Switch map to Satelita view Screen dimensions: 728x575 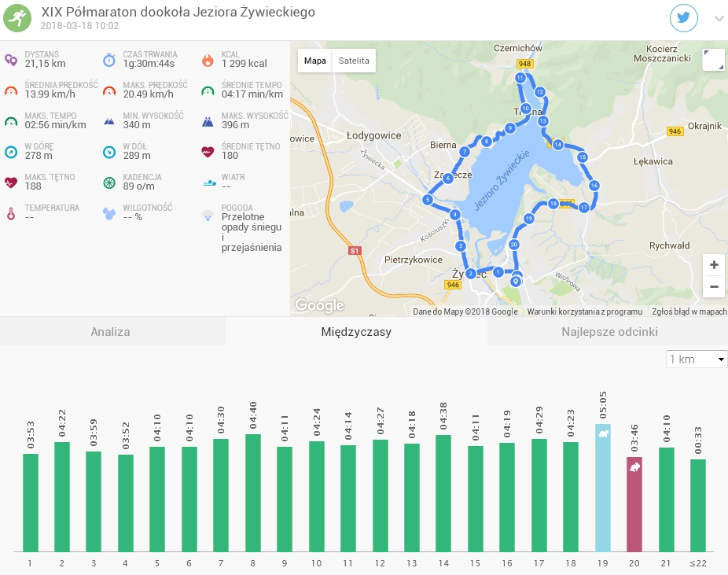point(354,61)
